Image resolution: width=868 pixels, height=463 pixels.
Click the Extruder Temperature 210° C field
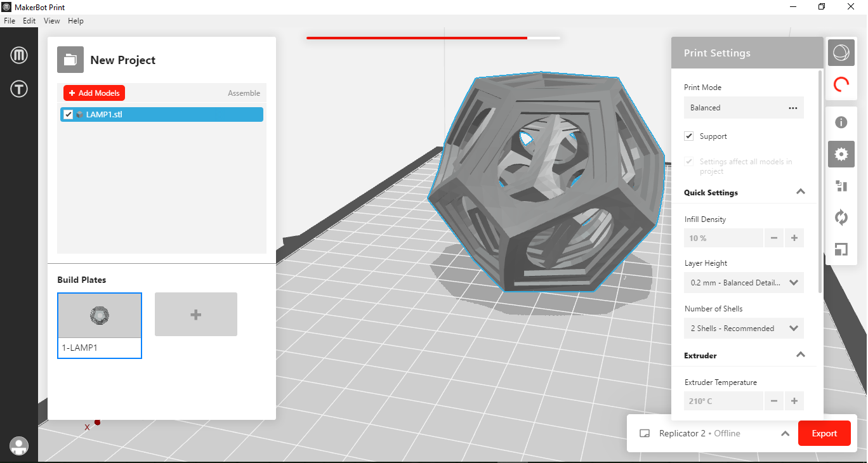pos(723,401)
